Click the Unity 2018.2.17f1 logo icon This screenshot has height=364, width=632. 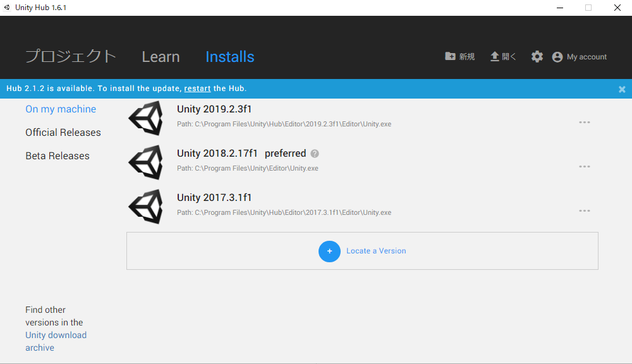coord(146,162)
